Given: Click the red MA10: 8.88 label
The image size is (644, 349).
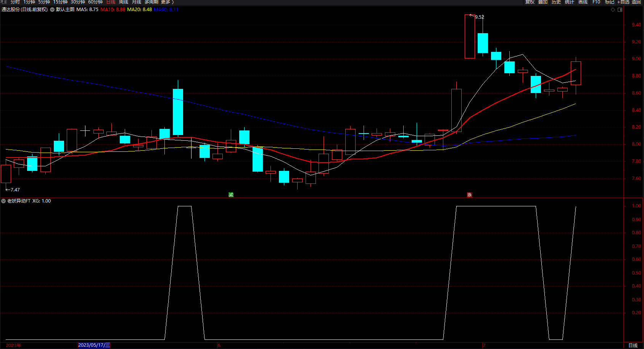Looking at the screenshot, I should [x=113, y=10].
